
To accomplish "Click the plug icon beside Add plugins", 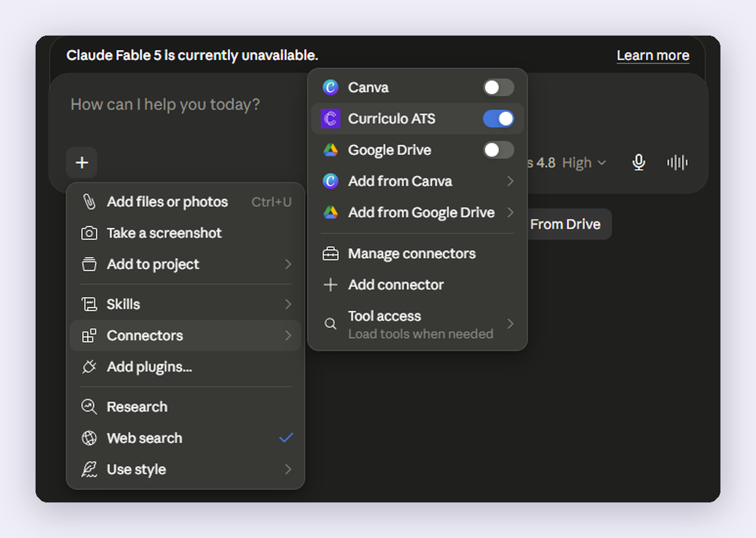I will tap(89, 367).
